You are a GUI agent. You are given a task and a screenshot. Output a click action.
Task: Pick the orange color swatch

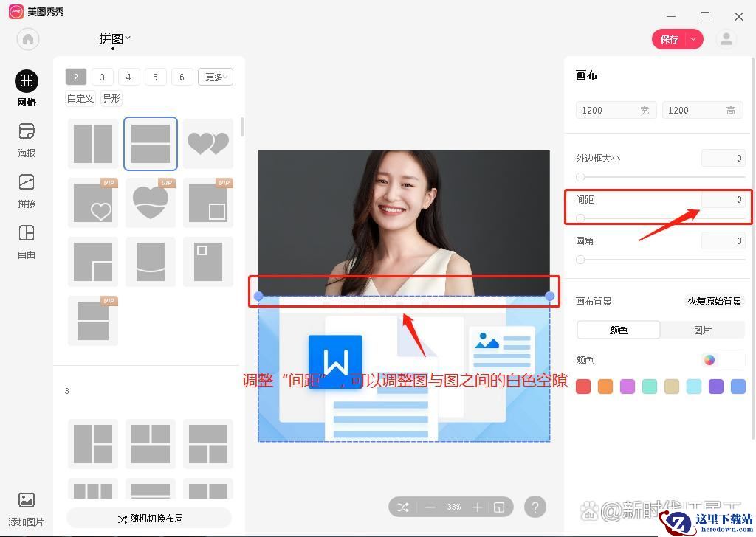tap(605, 387)
